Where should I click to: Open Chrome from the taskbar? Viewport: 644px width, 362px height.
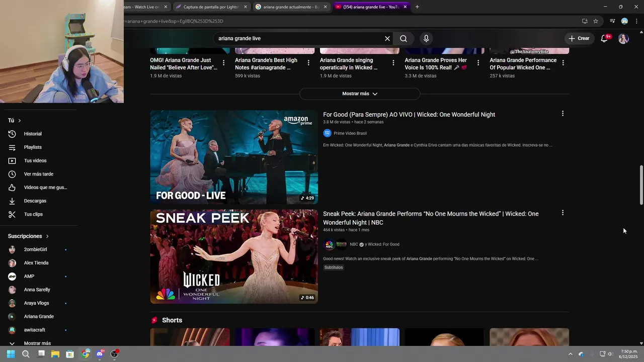point(86,354)
